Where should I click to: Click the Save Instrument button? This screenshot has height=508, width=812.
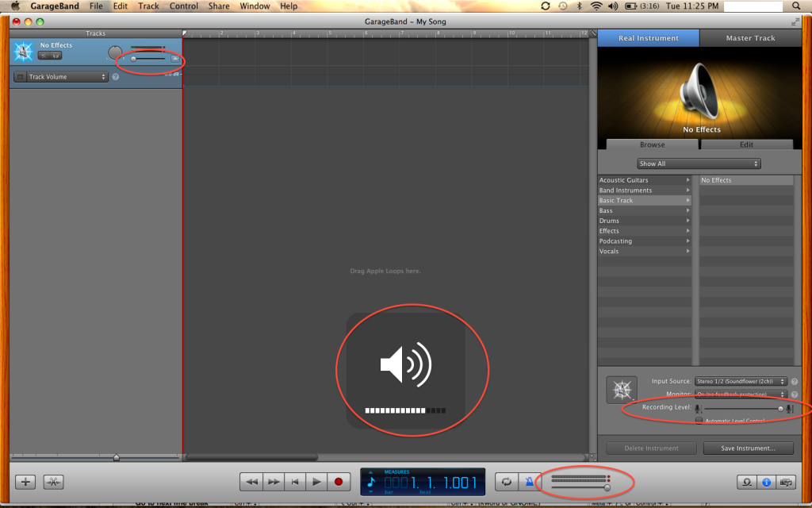click(748, 448)
